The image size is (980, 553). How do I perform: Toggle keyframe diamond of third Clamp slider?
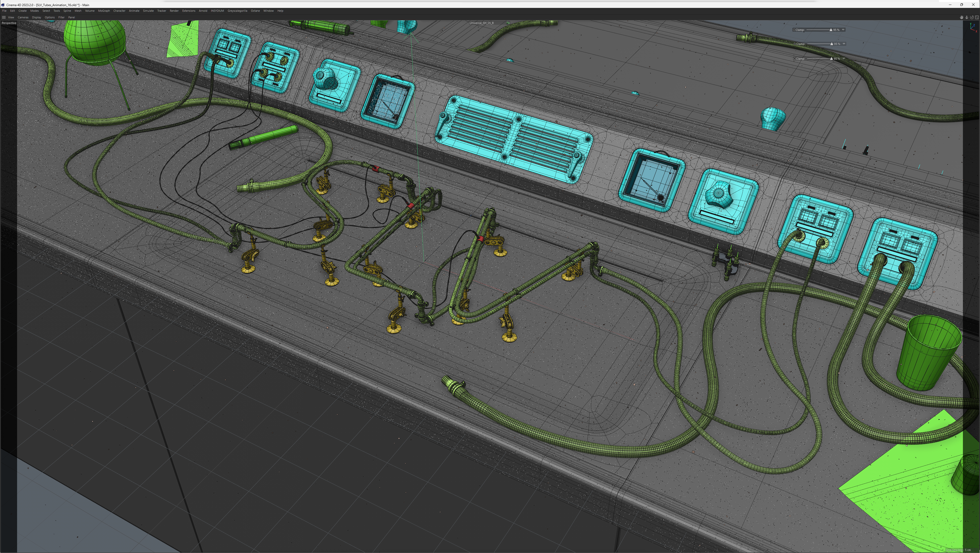click(x=794, y=59)
